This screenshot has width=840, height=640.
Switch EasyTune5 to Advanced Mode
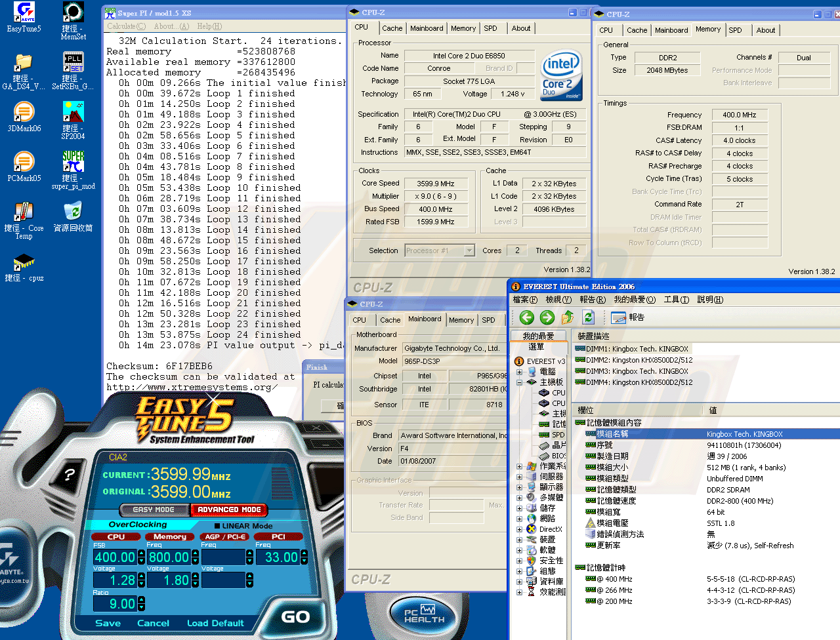click(x=229, y=510)
